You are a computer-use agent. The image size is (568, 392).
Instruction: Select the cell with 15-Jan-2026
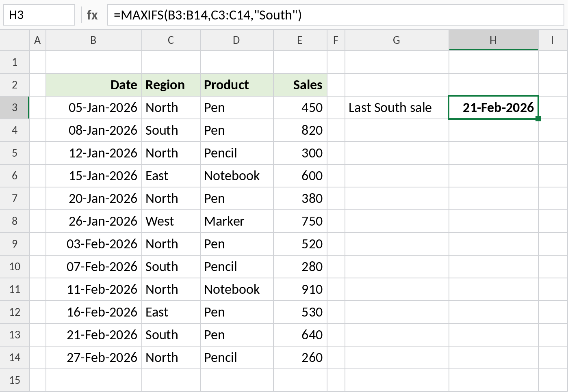point(94,176)
